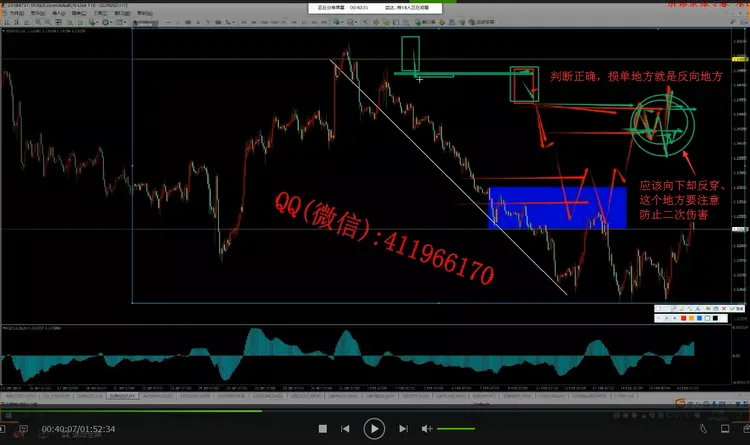The width and height of the screenshot is (750, 445).
Task: Save the annotated screenshot
Action: tap(716, 309)
